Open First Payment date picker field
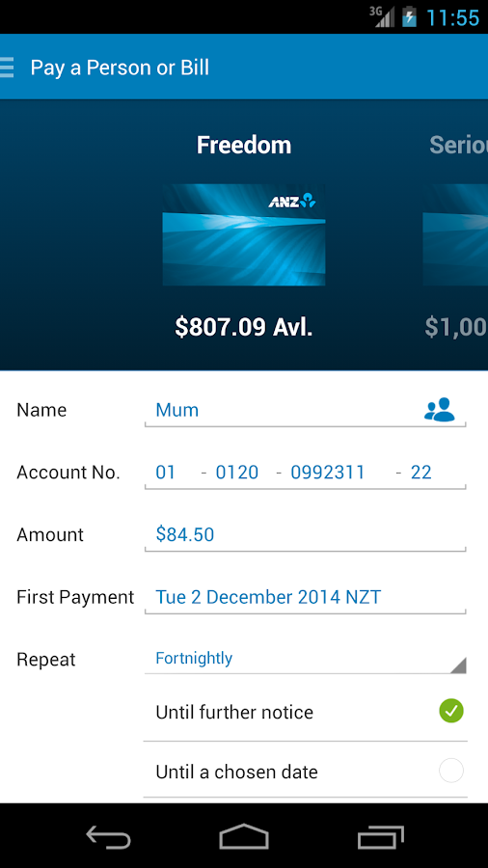The image size is (488, 868). pyautogui.click(x=306, y=597)
